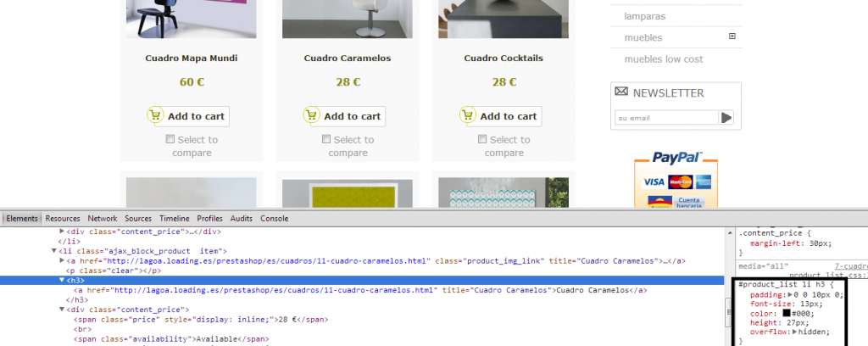Click the black color swatch for #000
868x346 pixels.
[787, 314]
